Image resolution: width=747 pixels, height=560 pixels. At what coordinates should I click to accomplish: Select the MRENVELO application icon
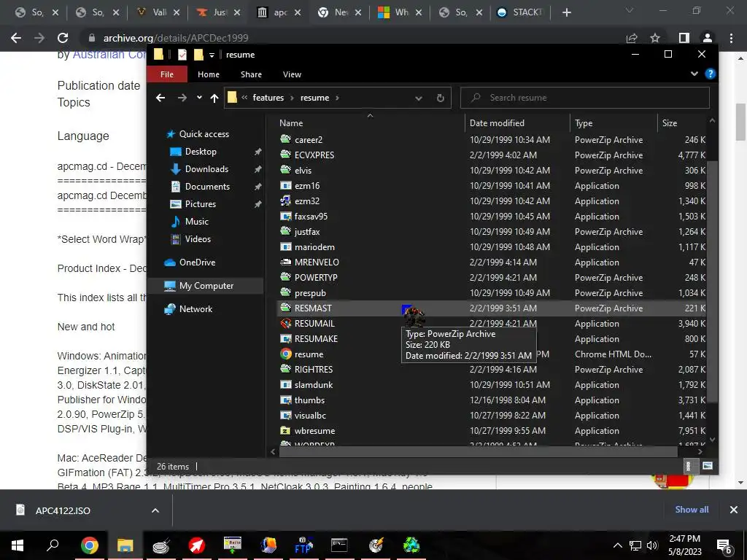tap(285, 262)
